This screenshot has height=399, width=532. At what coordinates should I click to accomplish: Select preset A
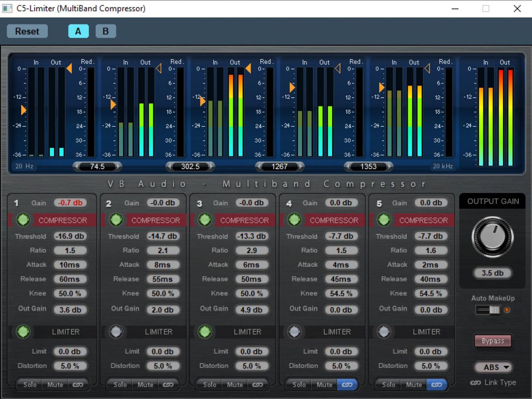tap(78, 31)
